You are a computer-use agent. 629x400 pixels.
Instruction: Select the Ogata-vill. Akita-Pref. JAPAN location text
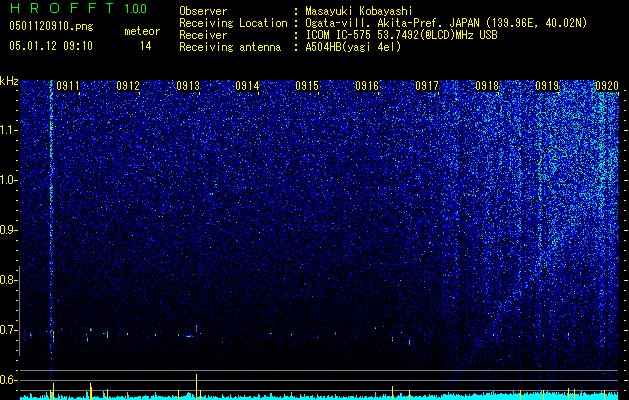click(x=446, y=23)
